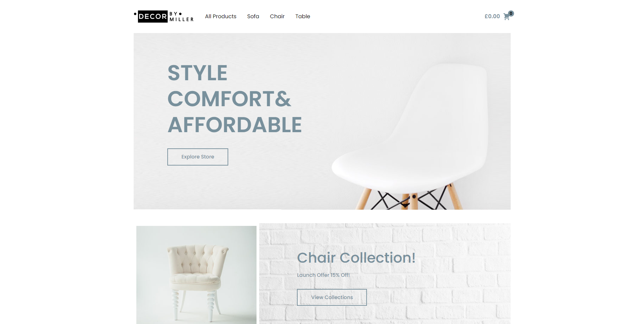Click the cart item count badge
Image resolution: width=644 pixels, height=324 pixels.
[511, 13]
